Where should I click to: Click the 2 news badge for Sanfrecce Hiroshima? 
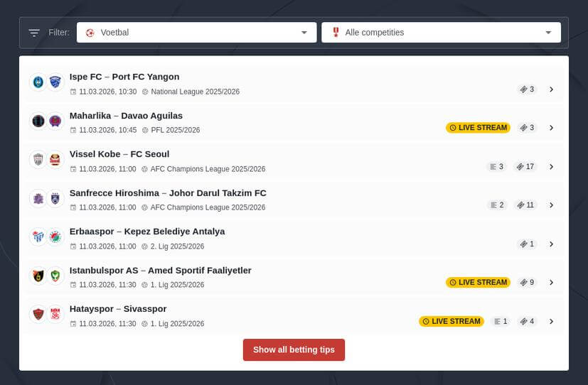[496, 205]
